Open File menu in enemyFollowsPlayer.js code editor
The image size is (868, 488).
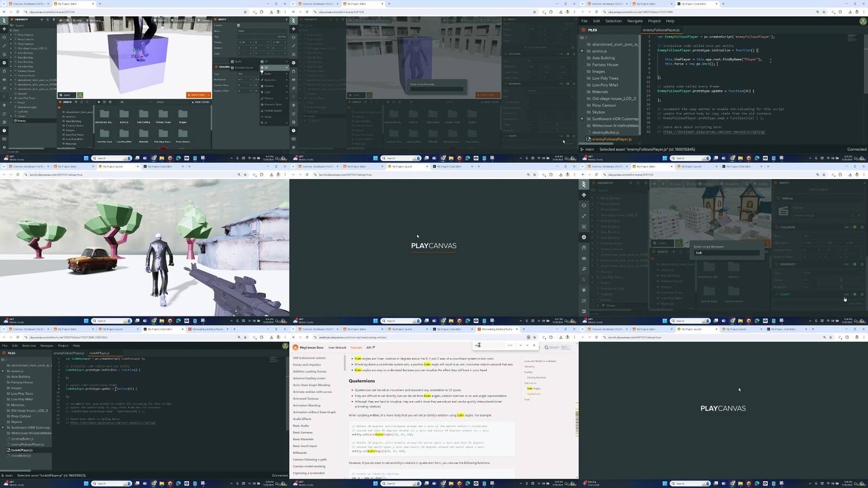584,21
